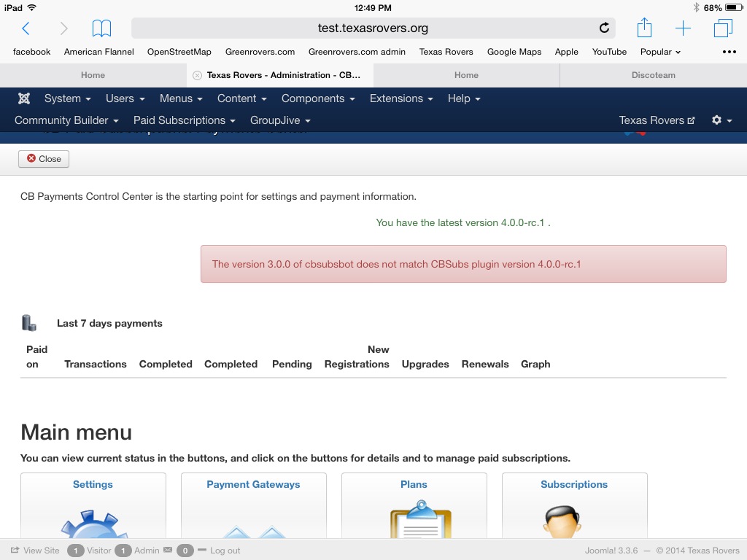
Task: Click Log out in the footer
Action: pos(219,551)
